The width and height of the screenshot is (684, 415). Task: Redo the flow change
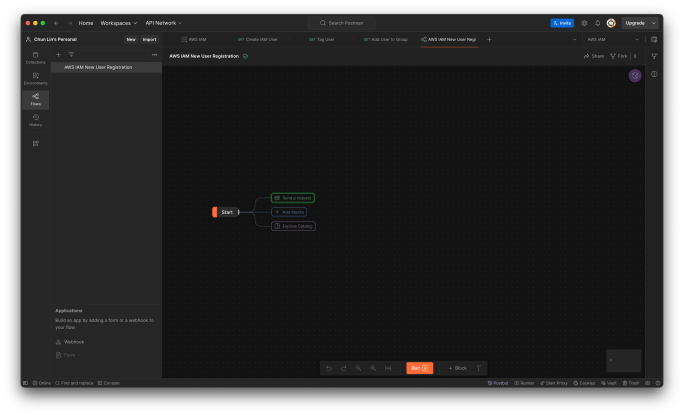[344, 368]
